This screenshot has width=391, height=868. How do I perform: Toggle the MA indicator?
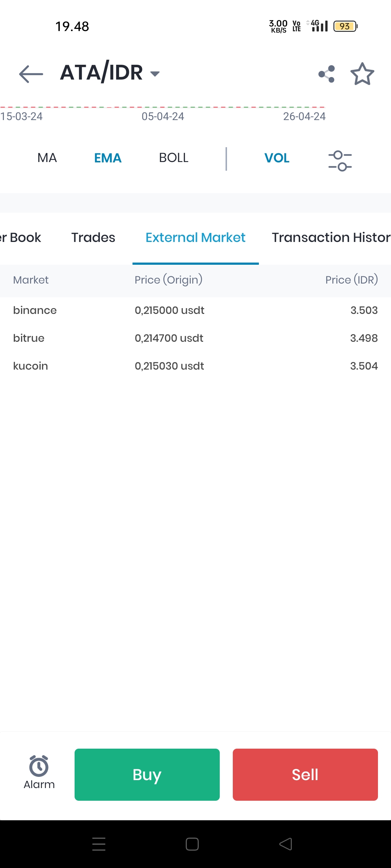(x=47, y=158)
